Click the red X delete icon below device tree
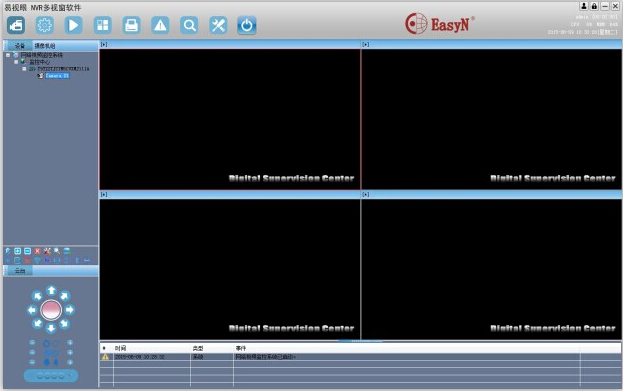Screen dimensions: 623x391 (x=37, y=251)
